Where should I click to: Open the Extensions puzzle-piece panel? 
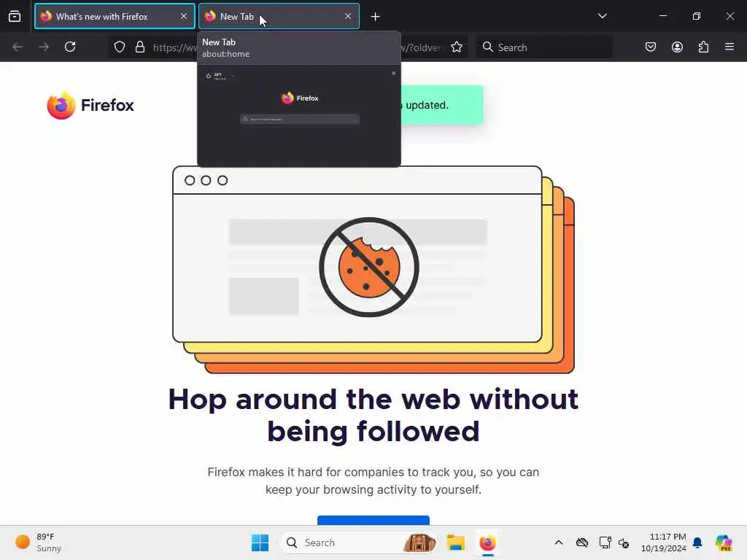[x=704, y=47]
